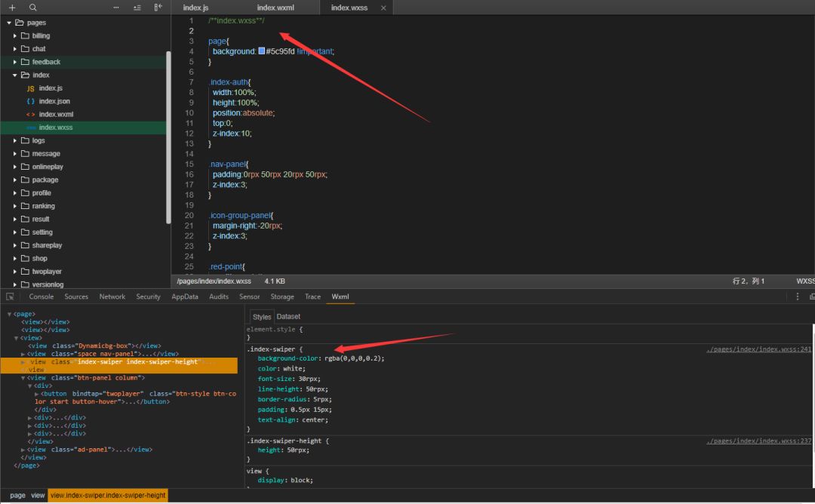Image resolution: width=815 pixels, height=504 pixels.
Task: Open the Trace devtools tab
Action: [x=313, y=297]
